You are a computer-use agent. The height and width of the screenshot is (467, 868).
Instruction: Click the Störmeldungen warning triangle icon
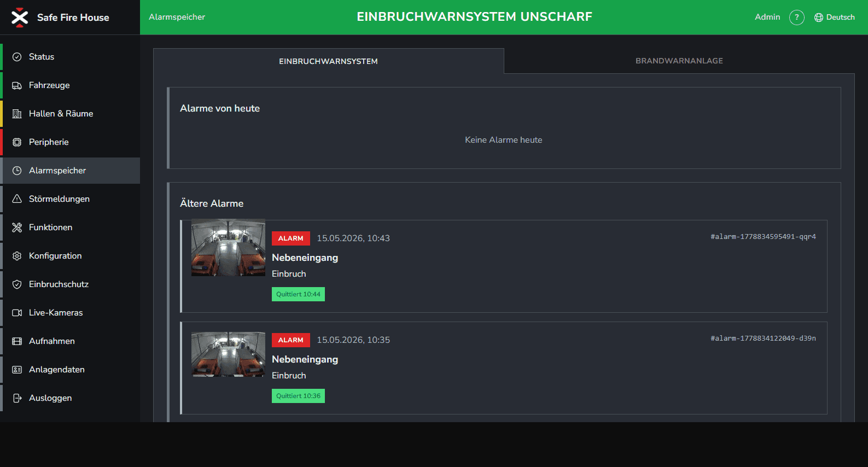17,199
